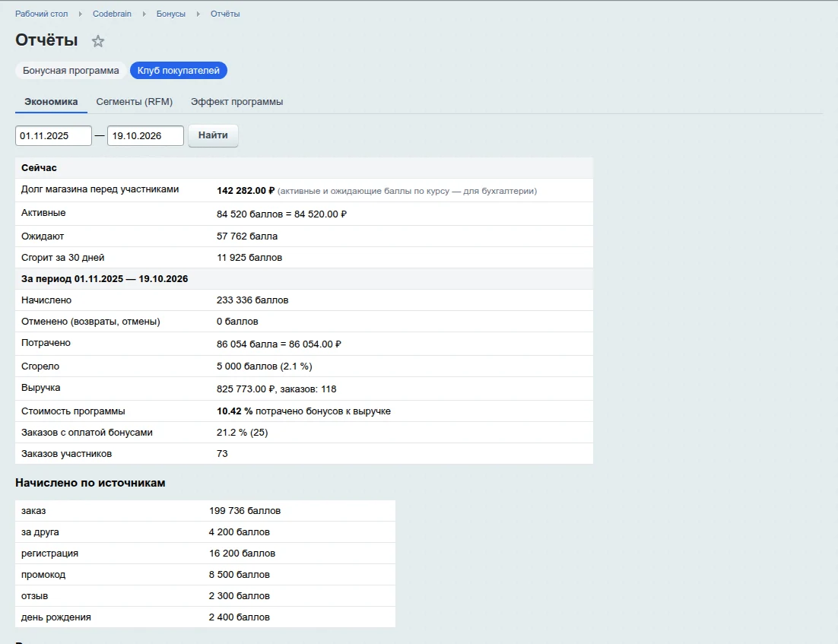The image size is (838, 644).
Task: Focus start date field 01.11.2025
Action: 53,136
